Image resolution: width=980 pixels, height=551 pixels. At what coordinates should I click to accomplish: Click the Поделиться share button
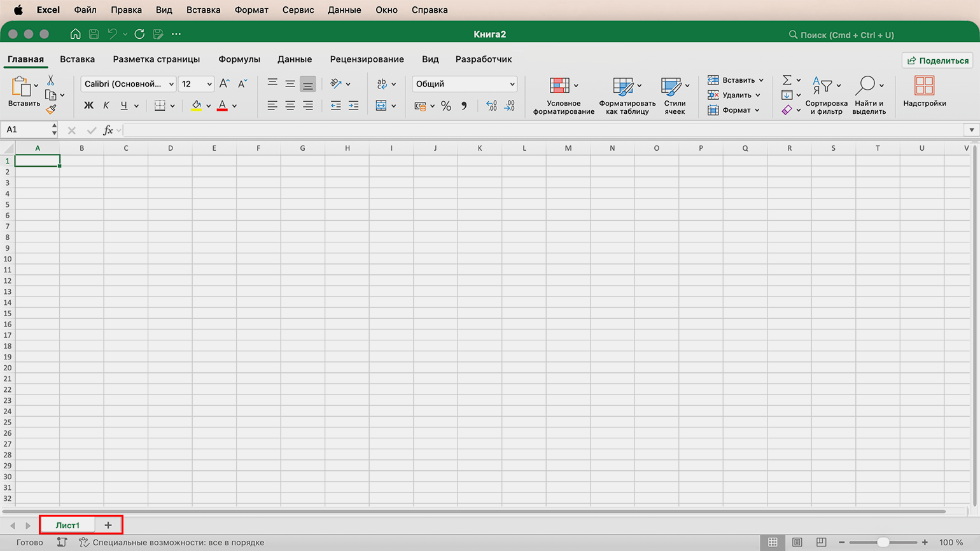(937, 60)
